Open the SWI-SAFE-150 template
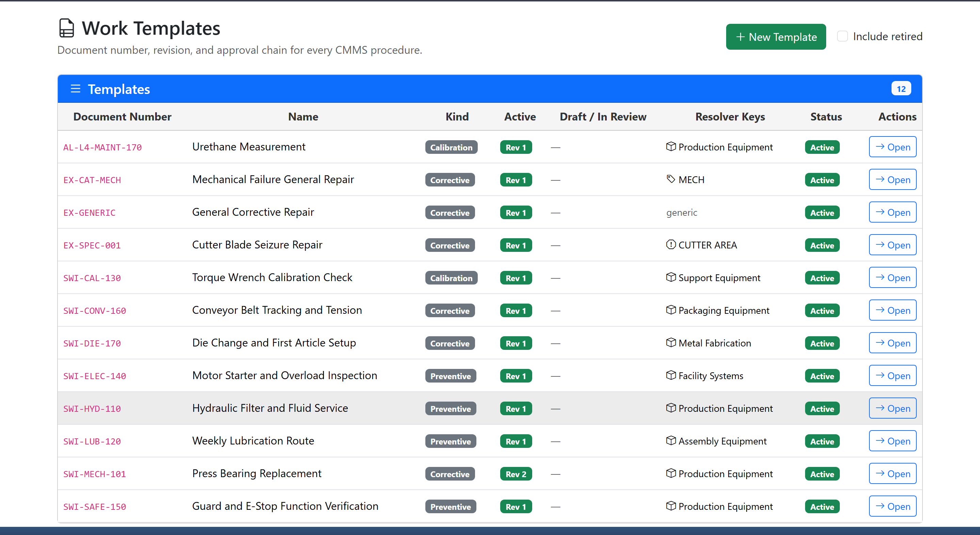Screen dimensions: 980x535 click(x=893, y=506)
